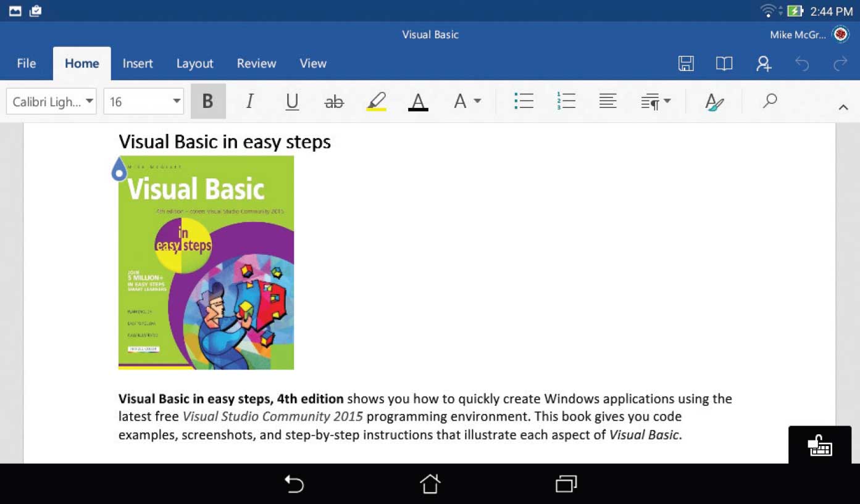Open the Calibri Light font dropdown

click(51, 101)
